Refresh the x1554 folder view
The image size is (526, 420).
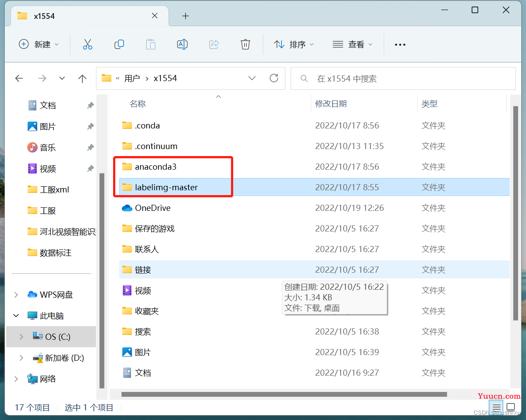coord(274,78)
